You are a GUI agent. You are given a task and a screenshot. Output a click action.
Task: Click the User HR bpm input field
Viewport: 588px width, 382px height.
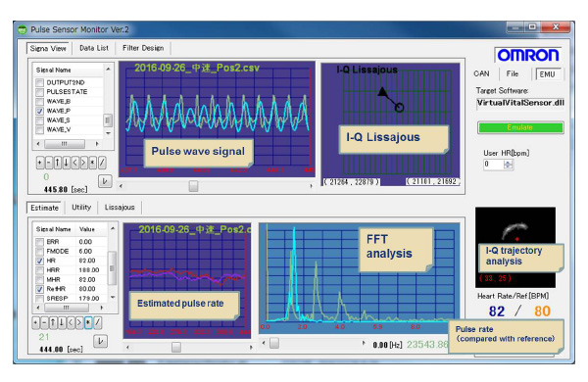pyautogui.click(x=494, y=165)
